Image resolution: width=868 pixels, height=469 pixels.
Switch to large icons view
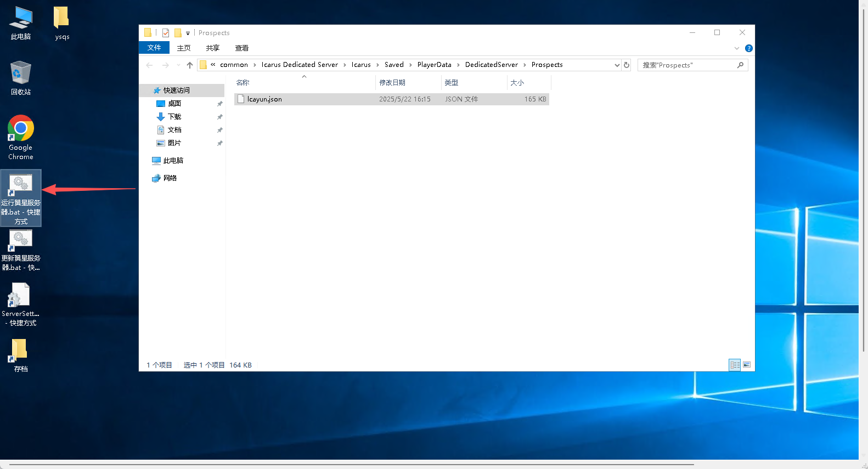(x=747, y=365)
